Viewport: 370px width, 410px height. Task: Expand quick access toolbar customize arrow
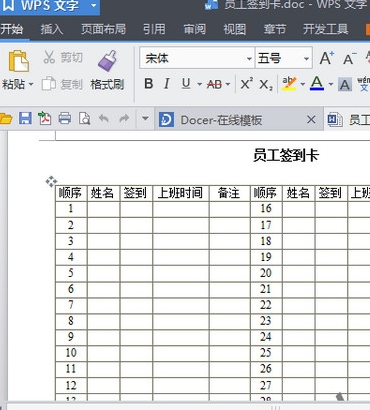145,118
